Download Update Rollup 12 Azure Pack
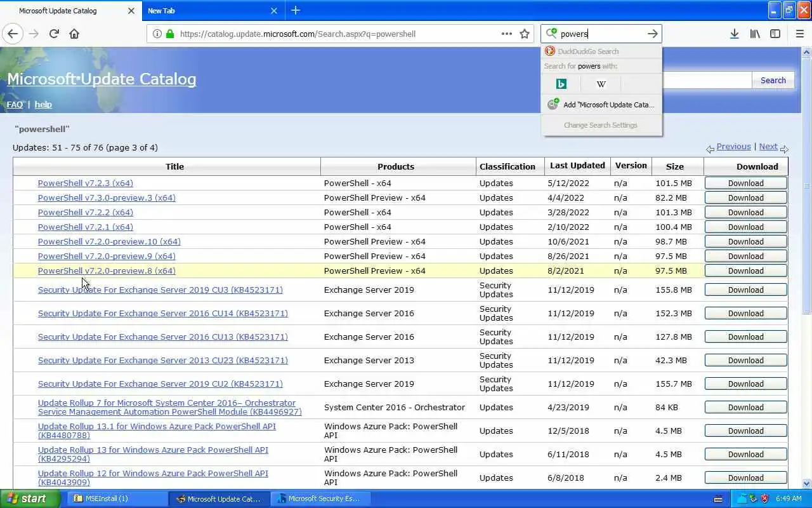The height and width of the screenshot is (508, 812). click(x=745, y=478)
